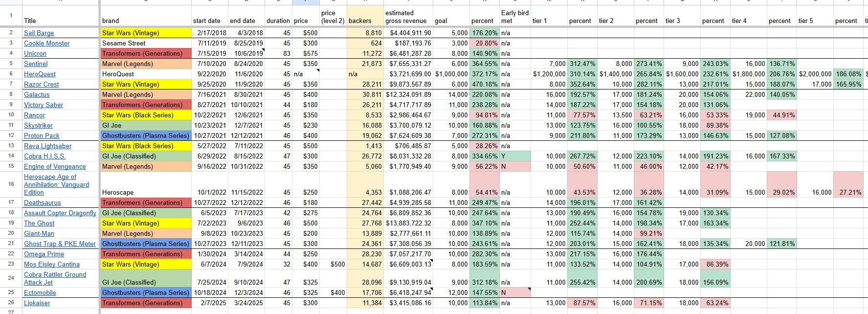The width and height of the screenshot is (868, 314).
Task: Click the Ghost Trap & PKE Meter link
Action: [60, 244]
